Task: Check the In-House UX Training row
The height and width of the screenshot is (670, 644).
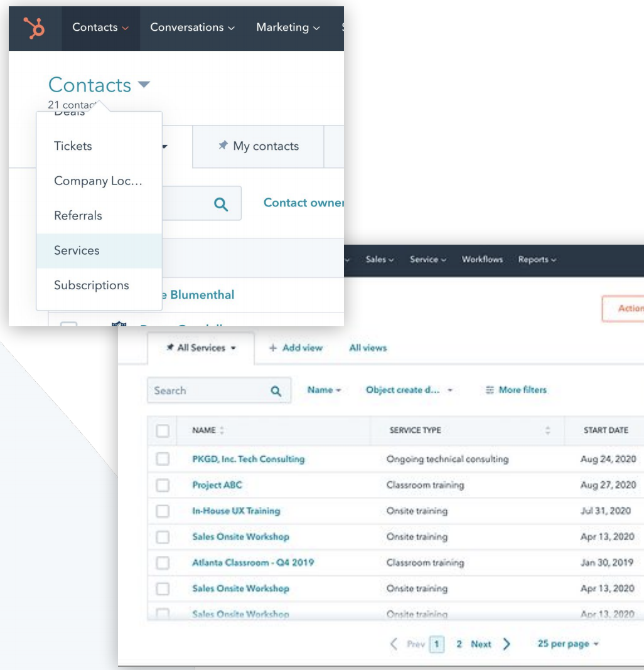Action: [163, 511]
